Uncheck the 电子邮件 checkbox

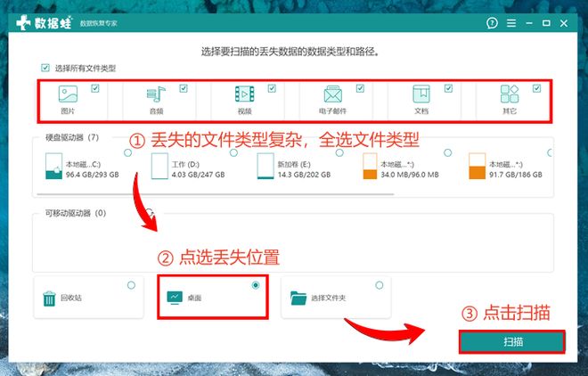coord(360,88)
